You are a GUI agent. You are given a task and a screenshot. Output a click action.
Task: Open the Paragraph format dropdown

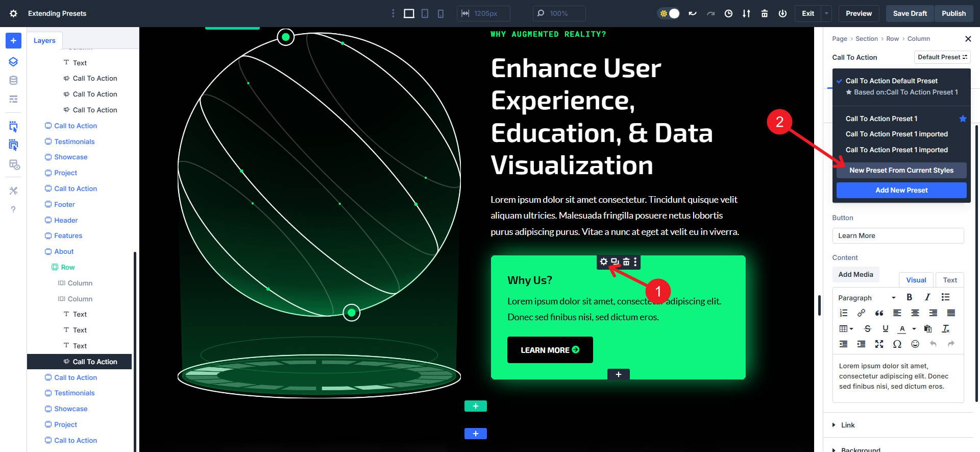[x=867, y=298]
